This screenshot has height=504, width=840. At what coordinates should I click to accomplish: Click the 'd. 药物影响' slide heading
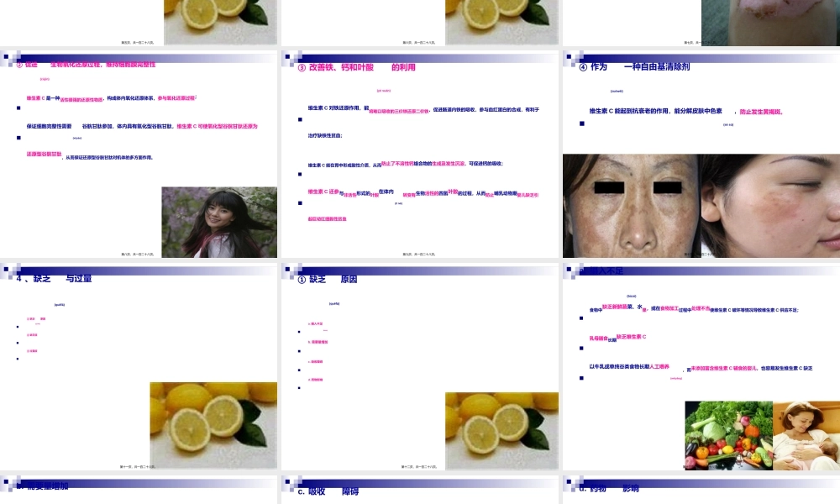tap(609, 488)
